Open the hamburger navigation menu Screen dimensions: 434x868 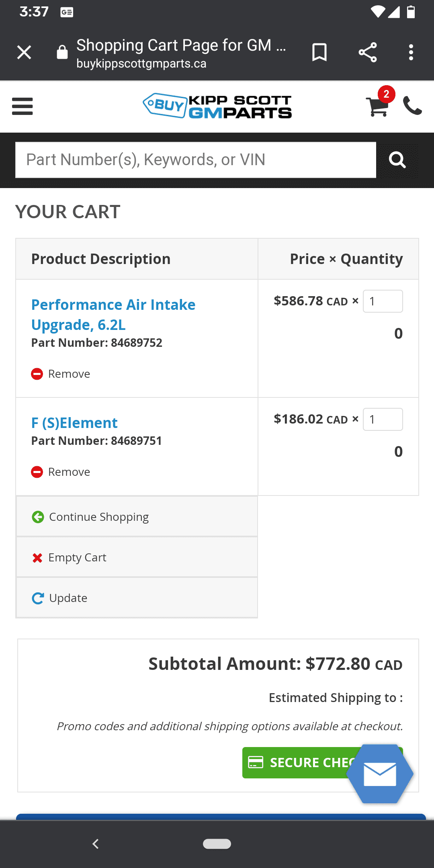(x=23, y=106)
